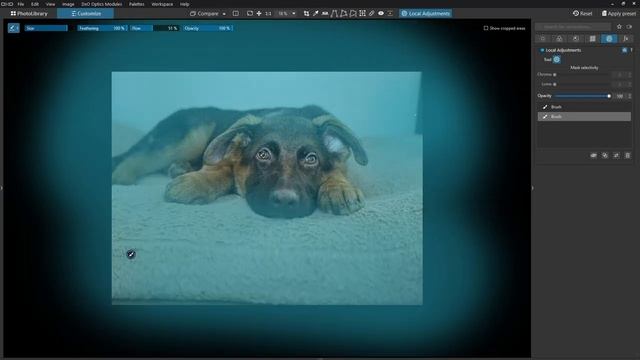
Task: Collapse the Local Adjustments section
Action: click(x=542, y=50)
